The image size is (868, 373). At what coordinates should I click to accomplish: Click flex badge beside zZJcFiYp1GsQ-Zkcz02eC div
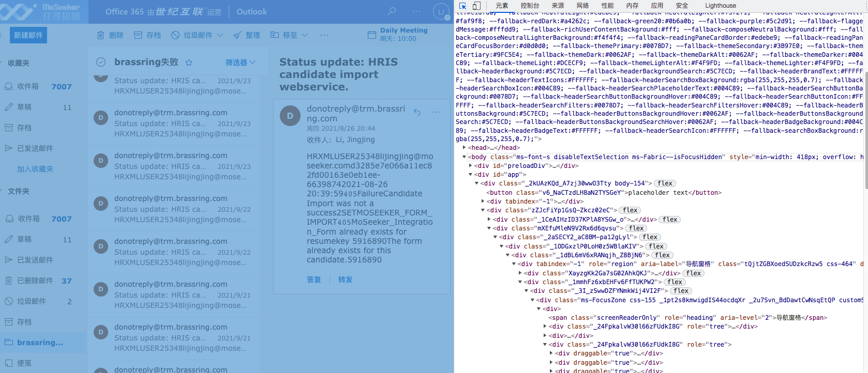coord(630,210)
